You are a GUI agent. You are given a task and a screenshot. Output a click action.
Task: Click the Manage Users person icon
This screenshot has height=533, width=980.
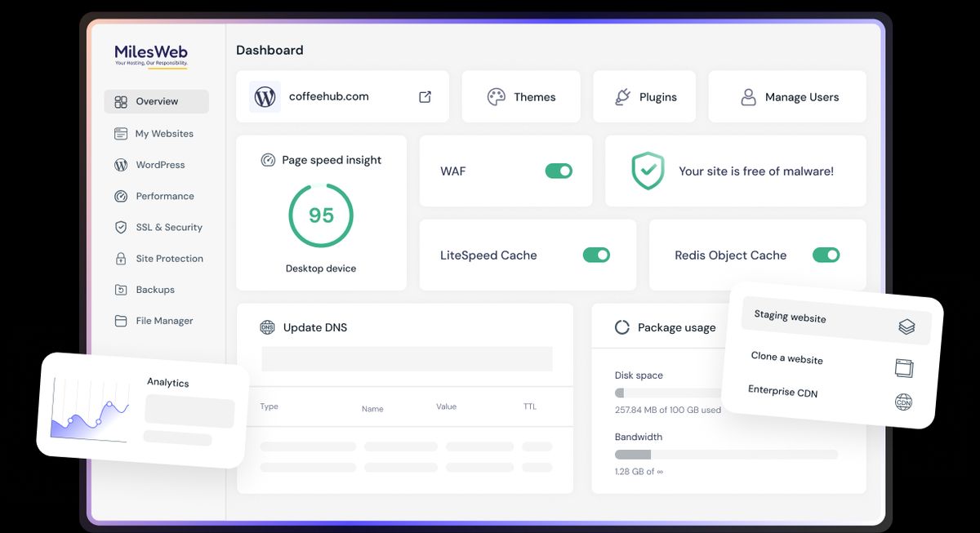tap(748, 97)
